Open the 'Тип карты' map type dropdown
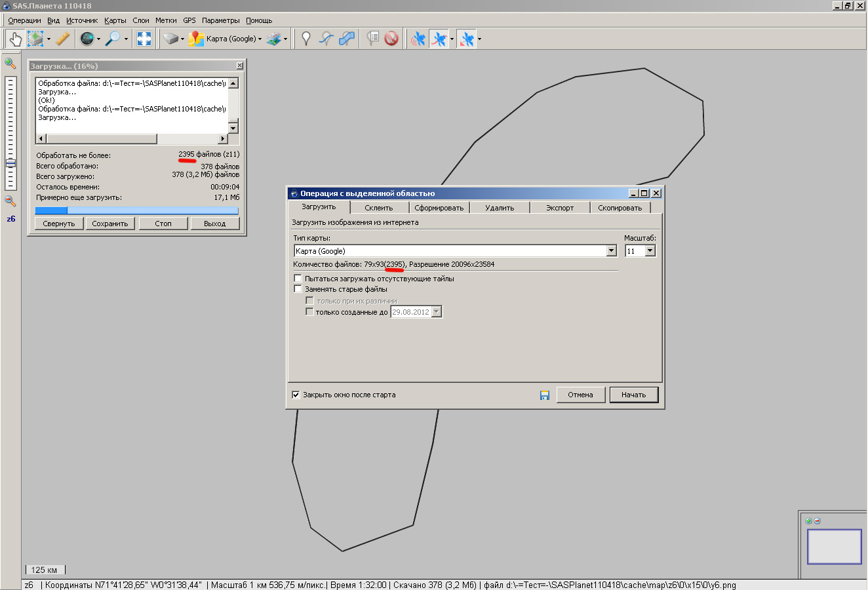The height and width of the screenshot is (590, 868). (x=611, y=251)
